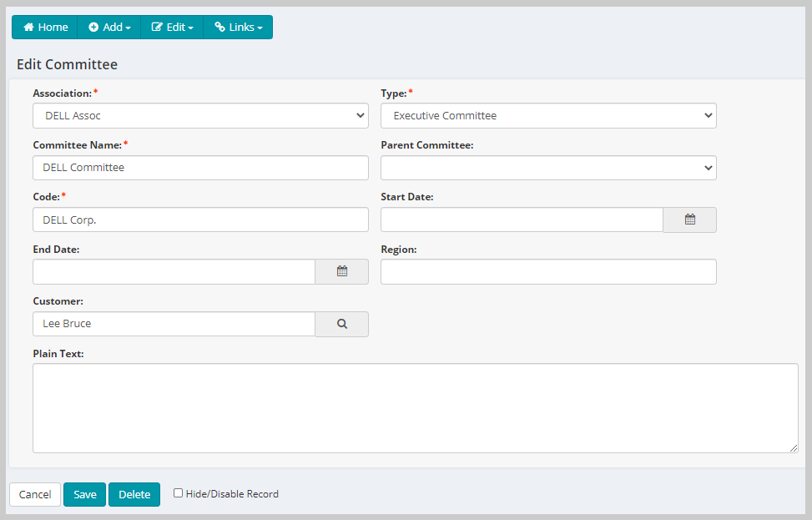Open the Links menu
Viewport: 812px width, 520px height.
[x=238, y=27]
